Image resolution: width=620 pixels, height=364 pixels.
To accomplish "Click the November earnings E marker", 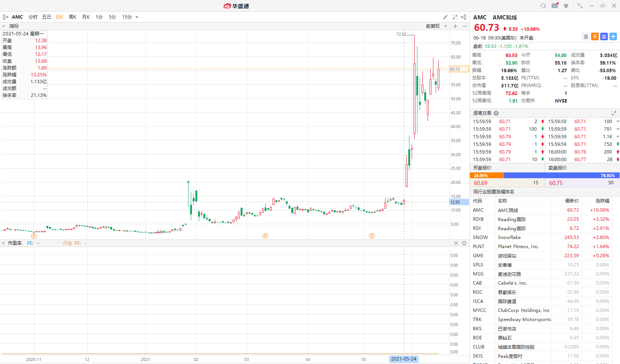I will (34, 236).
